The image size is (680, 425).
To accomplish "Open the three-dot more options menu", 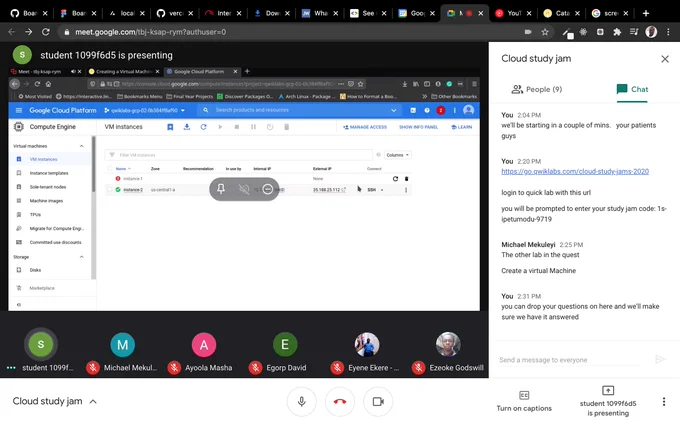I will (x=664, y=402).
